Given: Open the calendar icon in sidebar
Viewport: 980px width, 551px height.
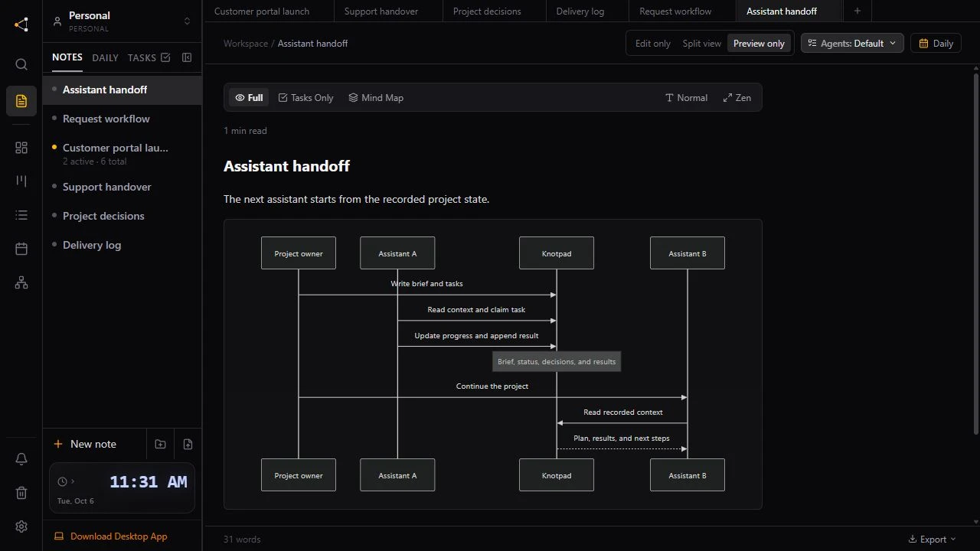Looking at the screenshot, I should pyautogui.click(x=21, y=249).
